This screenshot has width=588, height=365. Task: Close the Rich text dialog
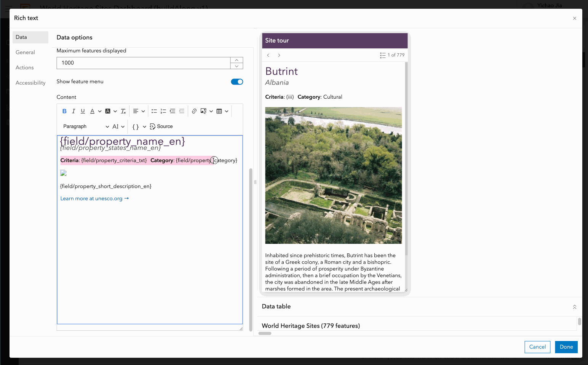click(575, 18)
